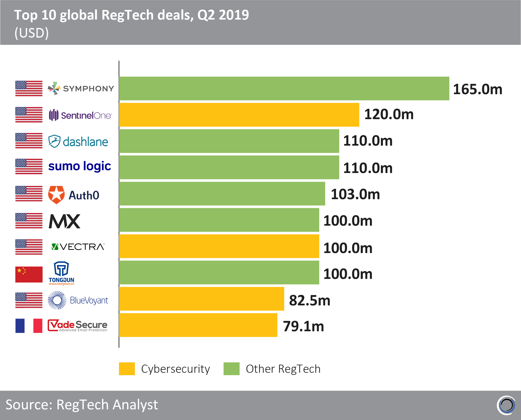Click the Vade Secure logo
The height and width of the screenshot is (420, 521).
click(x=78, y=326)
